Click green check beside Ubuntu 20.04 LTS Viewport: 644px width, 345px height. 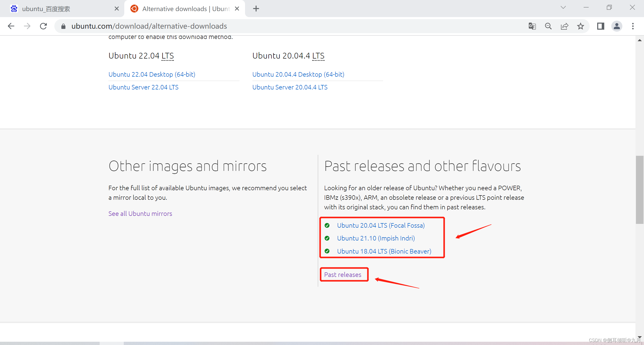(327, 225)
